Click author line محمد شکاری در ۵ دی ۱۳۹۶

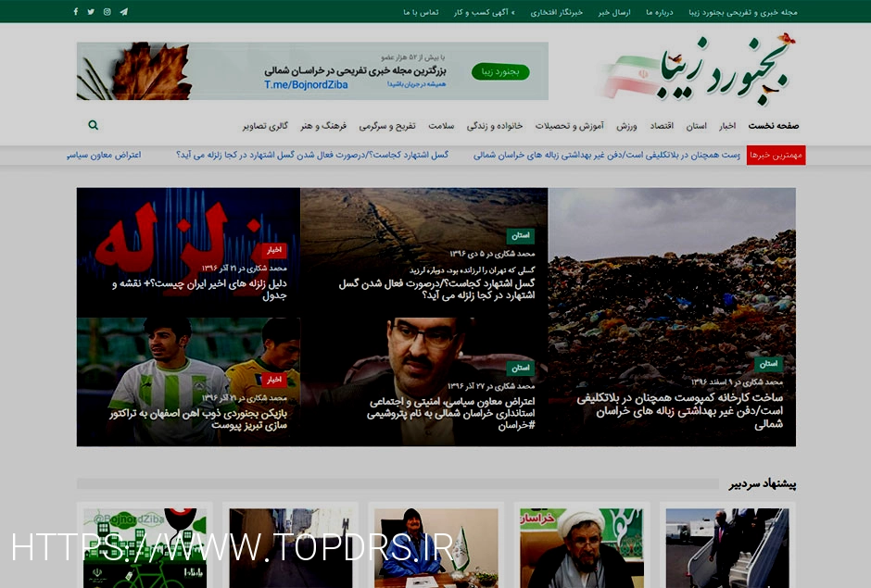pyautogui.click(x=492, y=254)
